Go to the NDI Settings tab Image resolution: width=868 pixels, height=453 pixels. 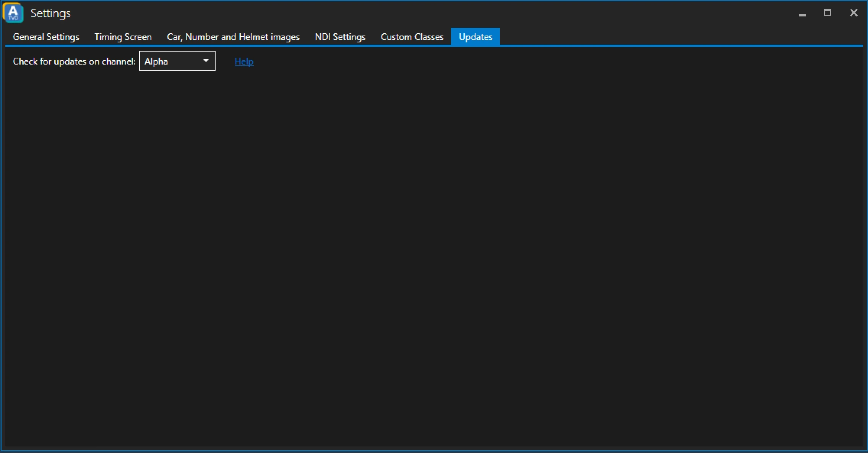[340, 37]
